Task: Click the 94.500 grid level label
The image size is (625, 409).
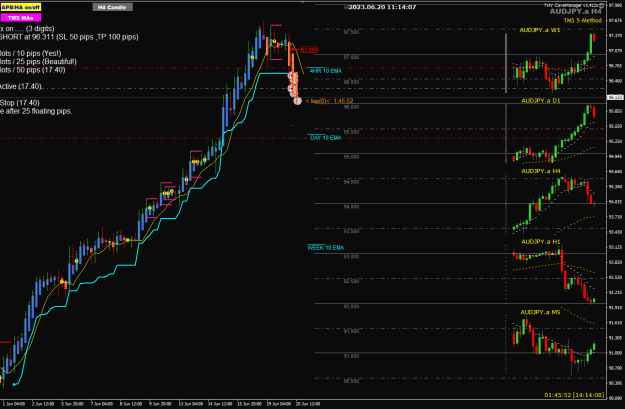Action: [351, 182]
